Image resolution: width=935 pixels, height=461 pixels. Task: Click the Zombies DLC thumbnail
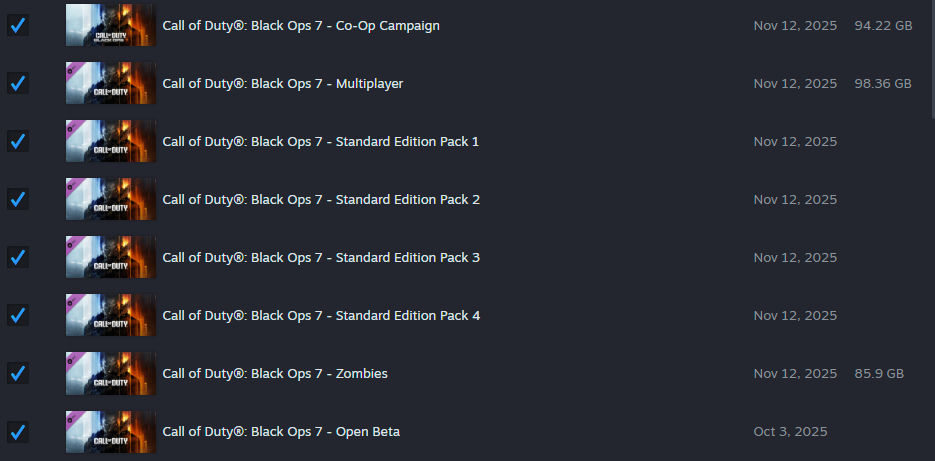(x=110, y=374)
